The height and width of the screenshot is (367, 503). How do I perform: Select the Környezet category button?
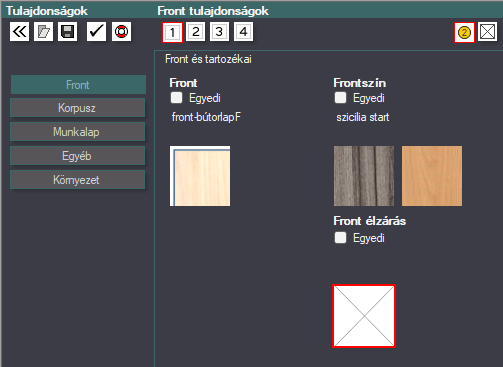pos(77,180)
